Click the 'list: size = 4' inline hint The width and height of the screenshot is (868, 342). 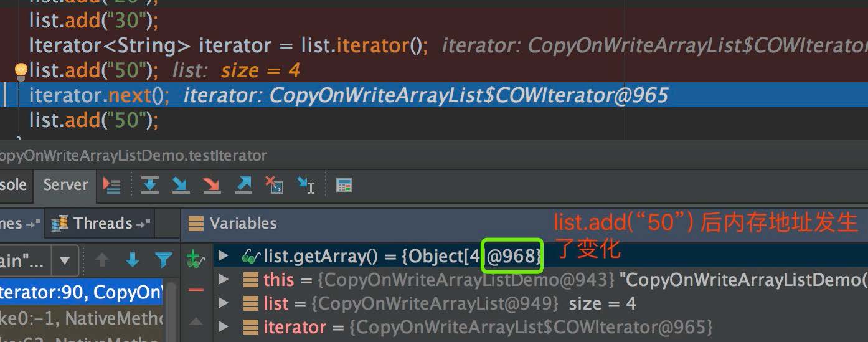pyautogui.click(x=237, y=70)
